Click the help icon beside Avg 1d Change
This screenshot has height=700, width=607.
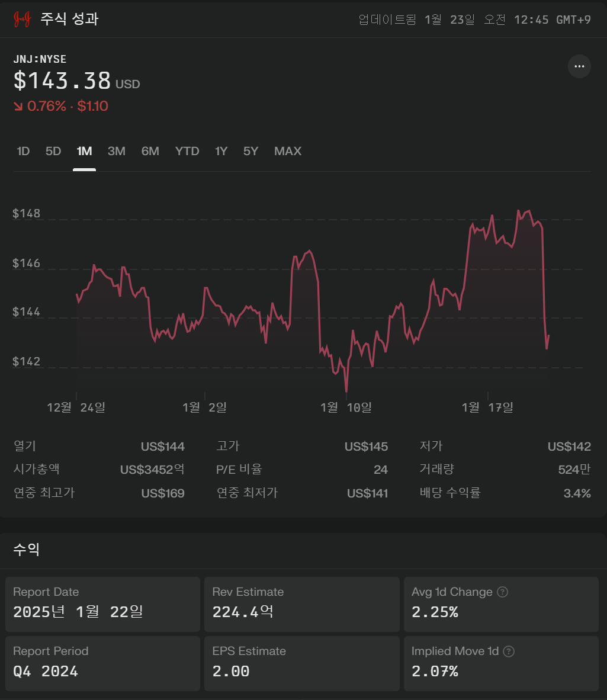tap(503, 592)
